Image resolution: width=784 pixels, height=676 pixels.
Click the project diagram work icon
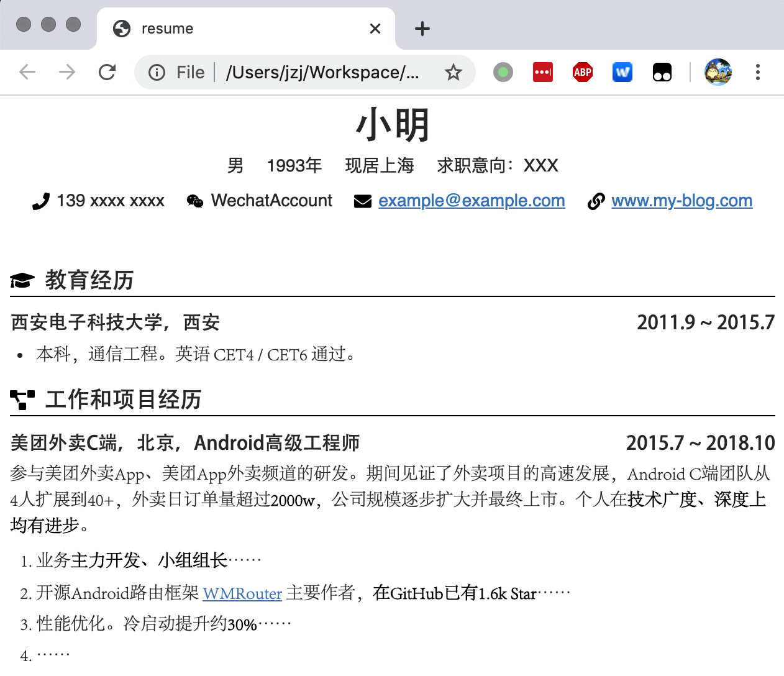pos(22,400)
